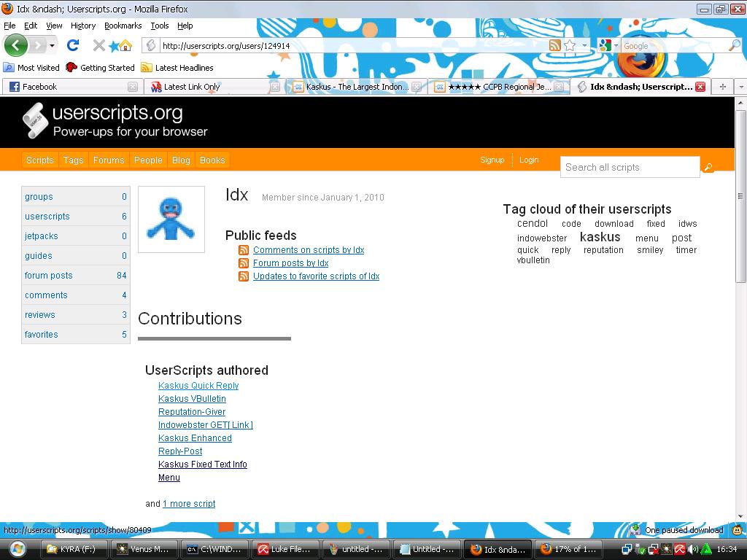747x560 pixels.
Task: Open the back/forward history dropdown
Action: pos(52,46)
